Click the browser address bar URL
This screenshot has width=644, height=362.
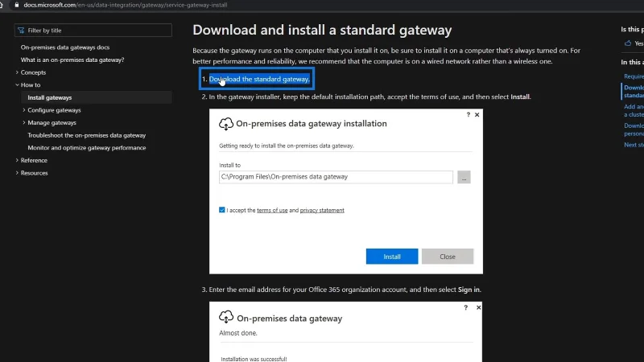[x=126, y=5]
